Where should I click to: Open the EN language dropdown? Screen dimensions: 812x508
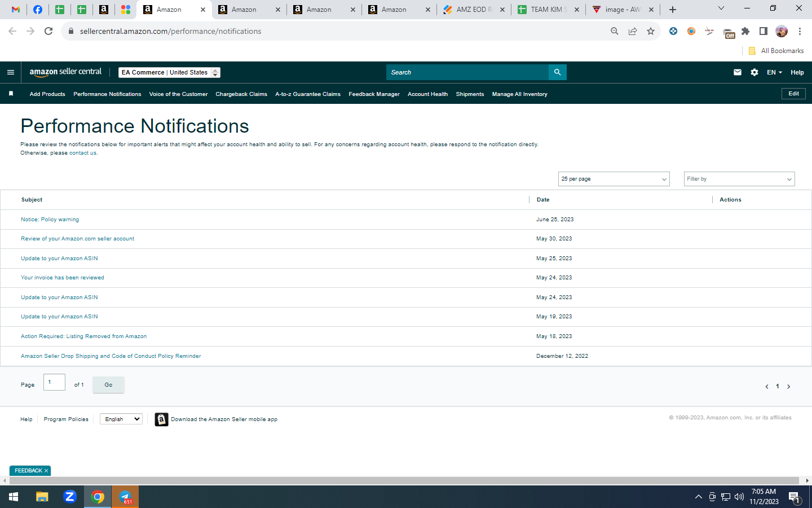[774, 72]
